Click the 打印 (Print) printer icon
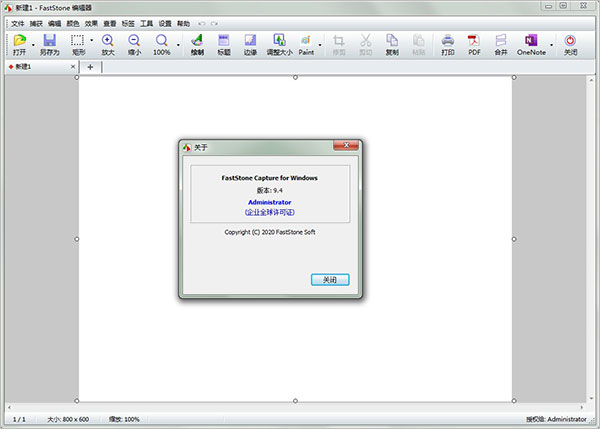 (x=448, y=40)
